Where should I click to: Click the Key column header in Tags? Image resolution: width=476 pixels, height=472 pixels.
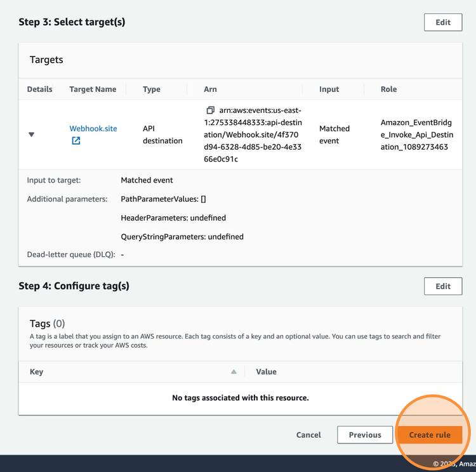point(37,372)
